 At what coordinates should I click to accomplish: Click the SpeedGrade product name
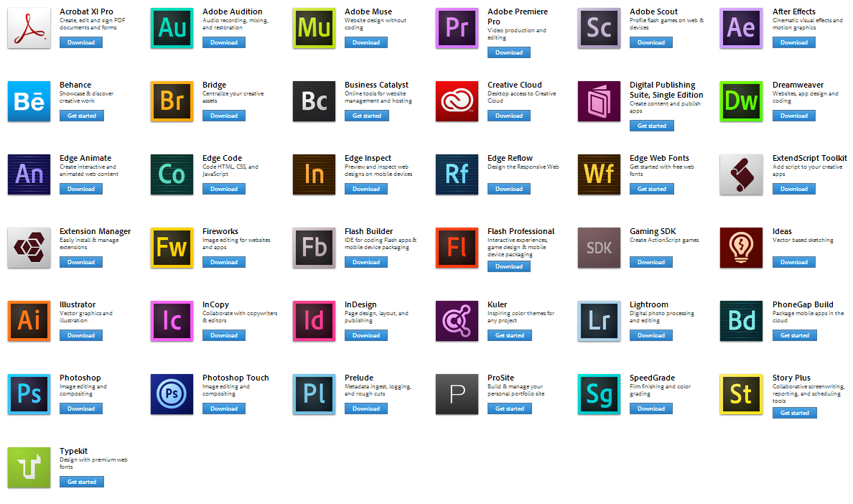(x=653, y=378)
